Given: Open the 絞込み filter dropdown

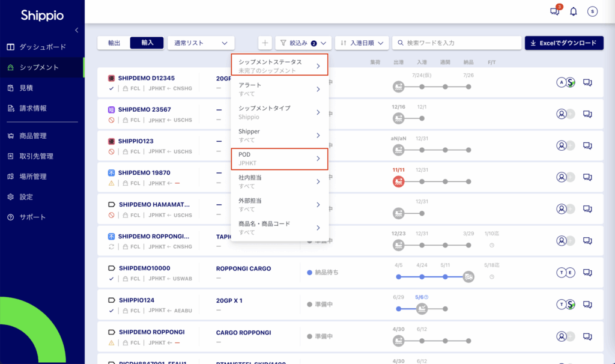Looking at the screenshot, I should click(x=303, y=43).
